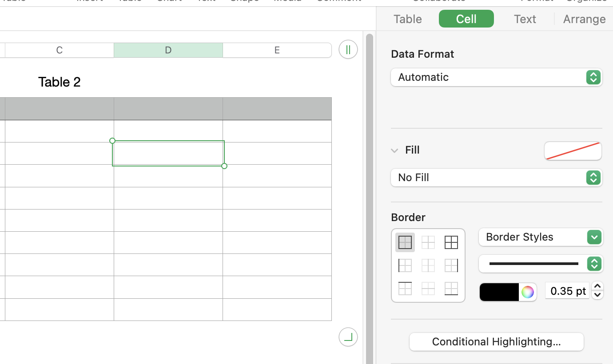Select the outside borders icon in Border grid
Image resolution: width=613 pixels, height=364 pixels.
405,242
